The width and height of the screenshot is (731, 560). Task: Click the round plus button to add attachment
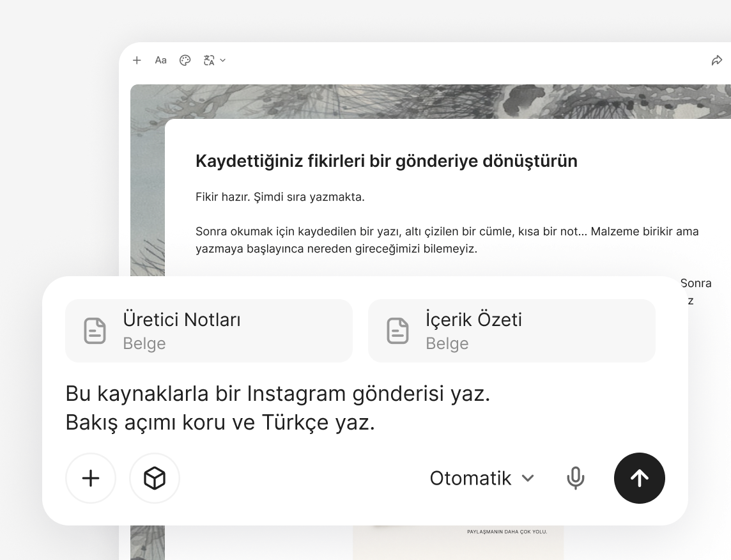click(x=91, y=478)
